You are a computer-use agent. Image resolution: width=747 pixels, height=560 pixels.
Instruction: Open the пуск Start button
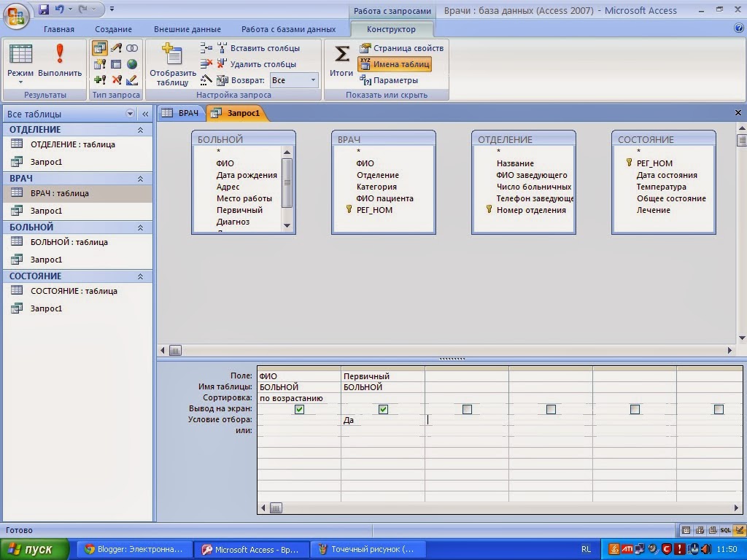34,550
